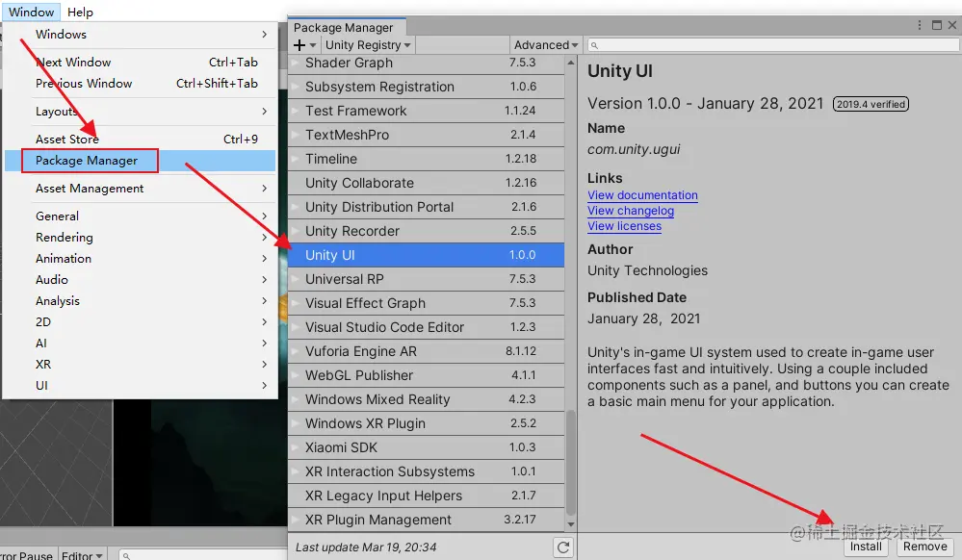Click the Package Manager search field
The width and height of the screenshot is (962, 560).
[x=773, y=45]
